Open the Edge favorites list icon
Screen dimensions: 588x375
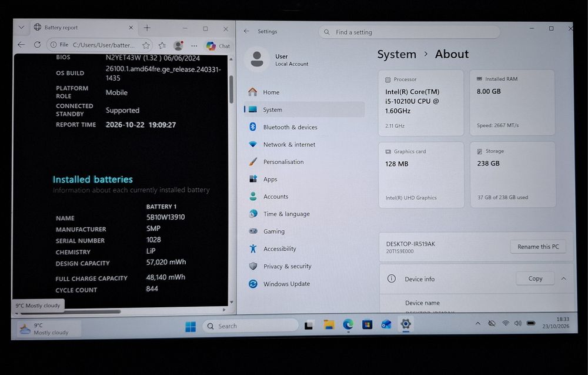[162, 45]
